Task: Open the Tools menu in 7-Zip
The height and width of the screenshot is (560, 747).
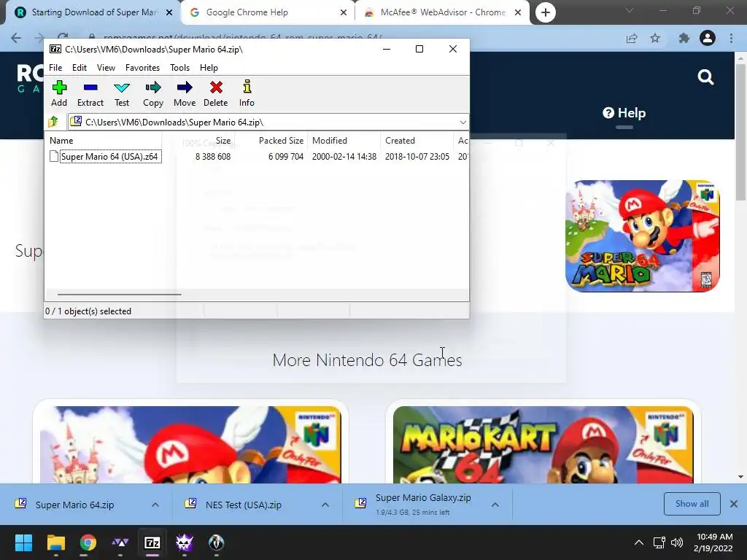Action: [180, 68]
